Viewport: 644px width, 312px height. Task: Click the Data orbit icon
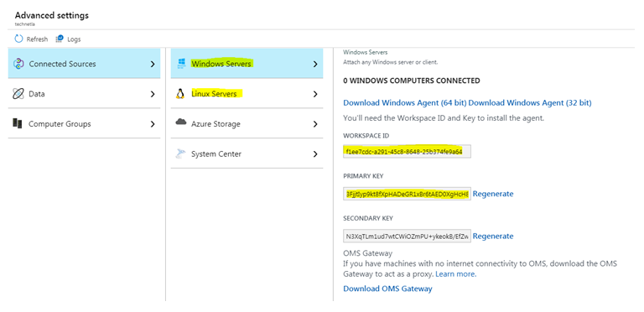point(18,94)
